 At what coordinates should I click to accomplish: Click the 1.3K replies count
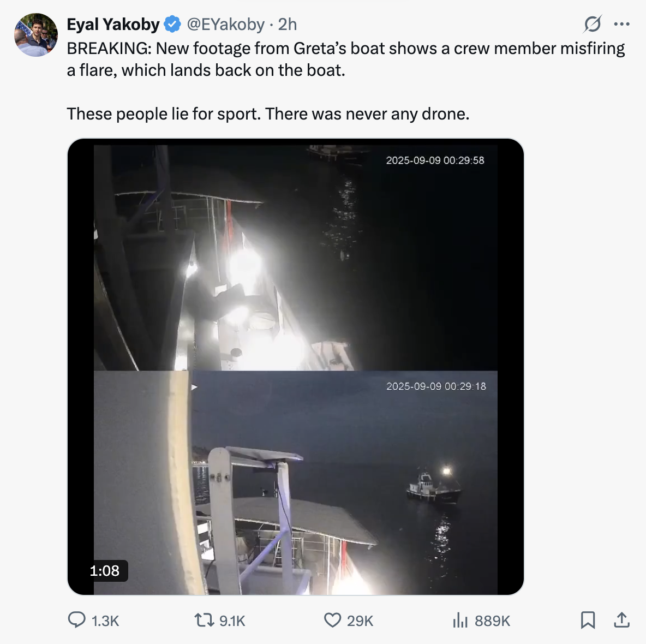105,621
